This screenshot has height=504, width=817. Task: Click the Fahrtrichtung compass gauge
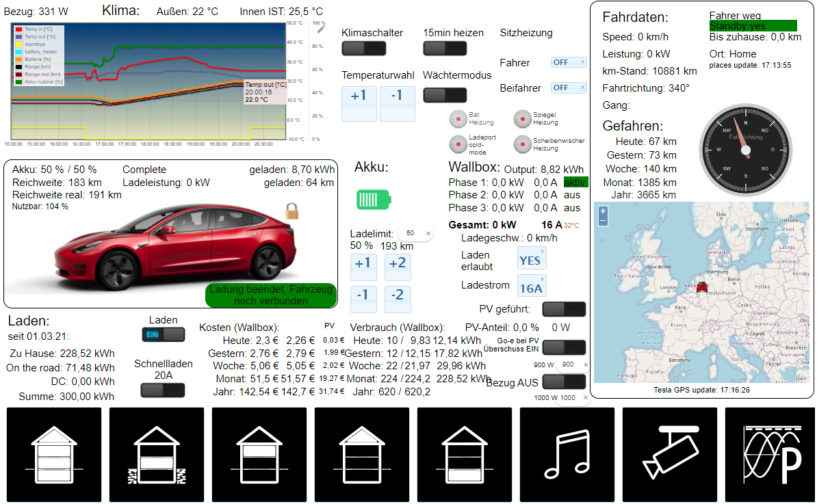(x=746, y=150)
